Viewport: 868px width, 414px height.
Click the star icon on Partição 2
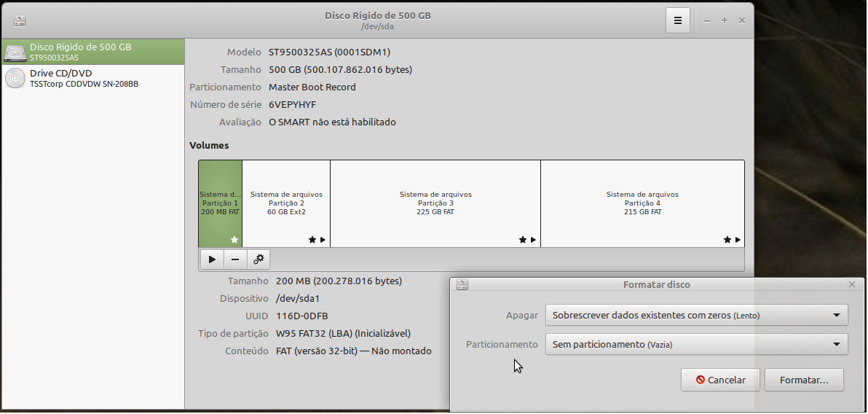[x=312, y=240]
